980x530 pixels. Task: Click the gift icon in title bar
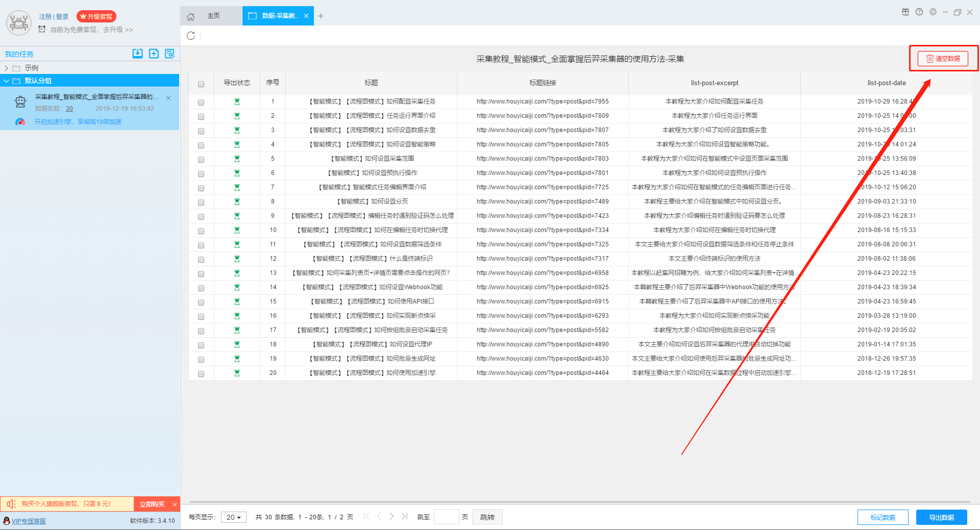[905, 12]
